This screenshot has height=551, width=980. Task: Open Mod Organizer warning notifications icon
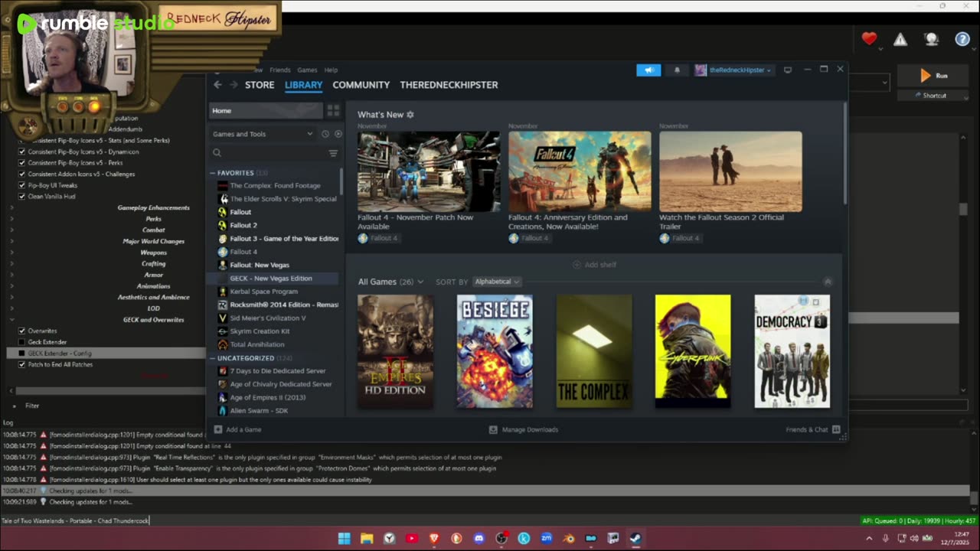[x=900, y=39]
